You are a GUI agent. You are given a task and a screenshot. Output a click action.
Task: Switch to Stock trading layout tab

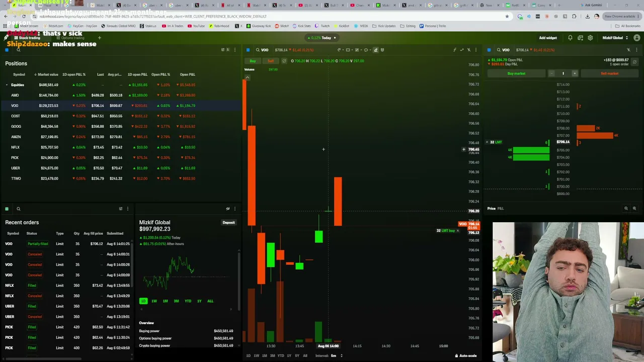coord(27,38)
